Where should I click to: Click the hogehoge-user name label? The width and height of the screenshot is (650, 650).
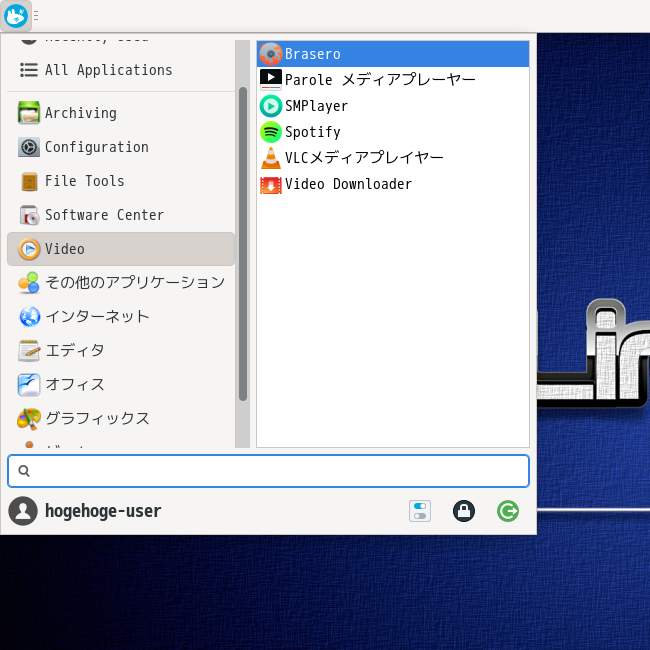(x=103, y=511)
